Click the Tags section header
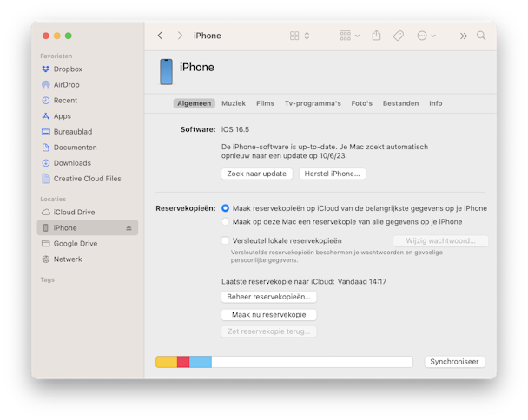 [48, 279]
